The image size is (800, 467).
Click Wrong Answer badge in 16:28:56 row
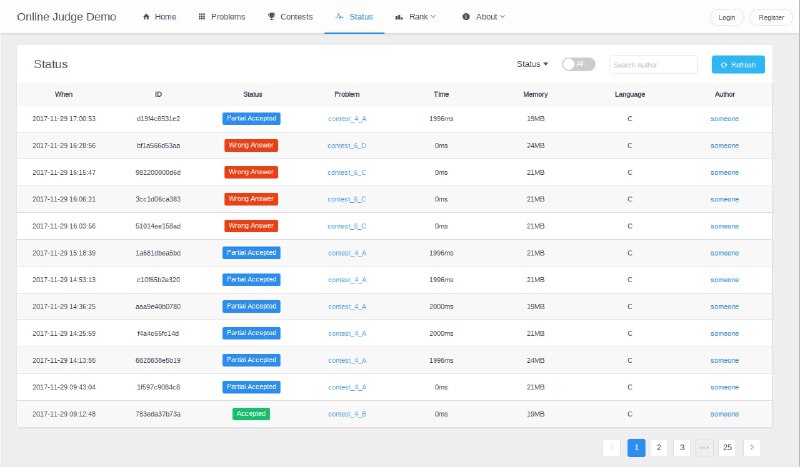coord(251,145)
